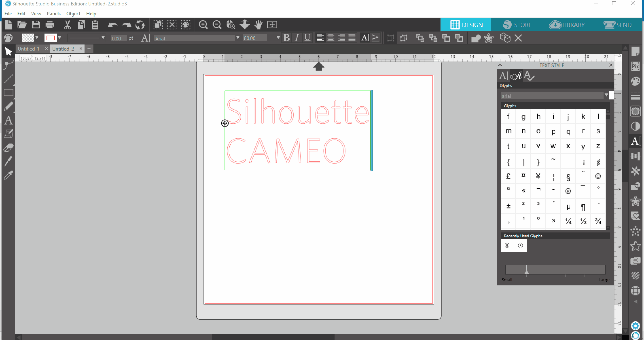The height and width of the screenshot is (340, 644).
Task: Click the Select All icon
Action: pos(158,24)
